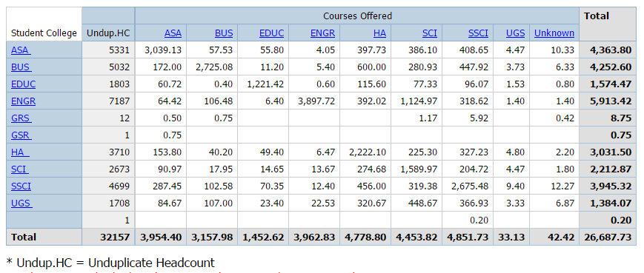Image resolution: width=644 pixels, height=273 pixels.
Task: Select the Unknown column total 42.42
Action: tap(560, 237)
